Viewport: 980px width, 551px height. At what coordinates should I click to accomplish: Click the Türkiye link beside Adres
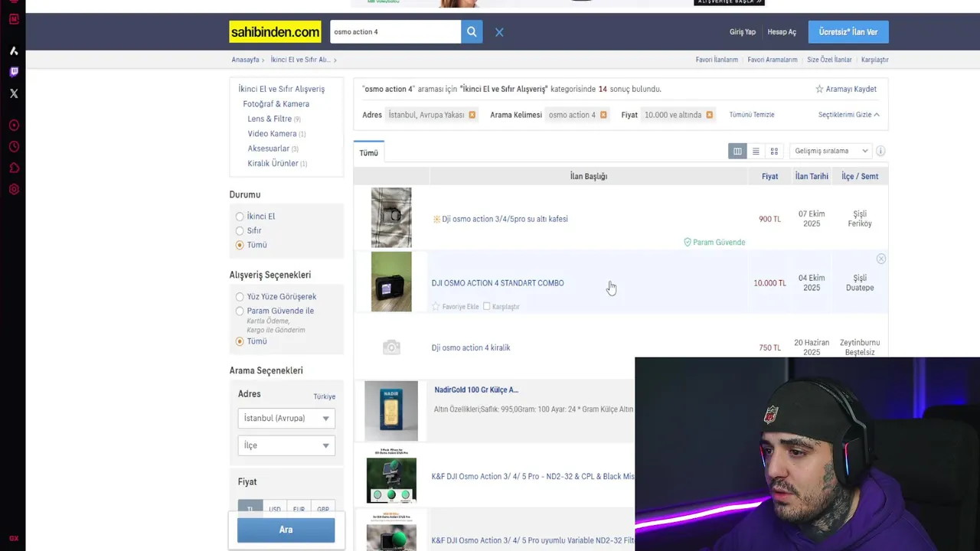(x=324, y=396)
